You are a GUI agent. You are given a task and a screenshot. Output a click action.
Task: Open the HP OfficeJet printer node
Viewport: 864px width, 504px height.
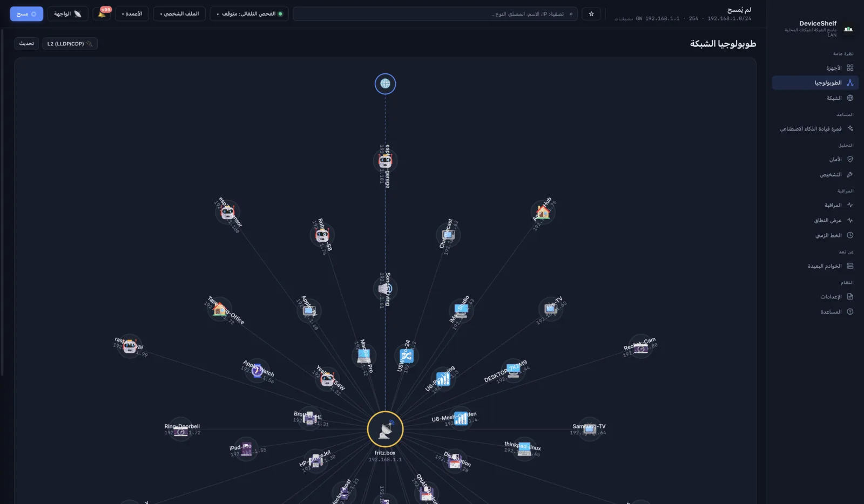316,461
